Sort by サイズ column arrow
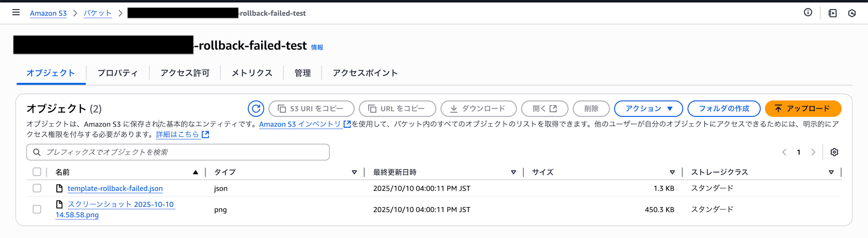868x238 pixels. [672, 172]
